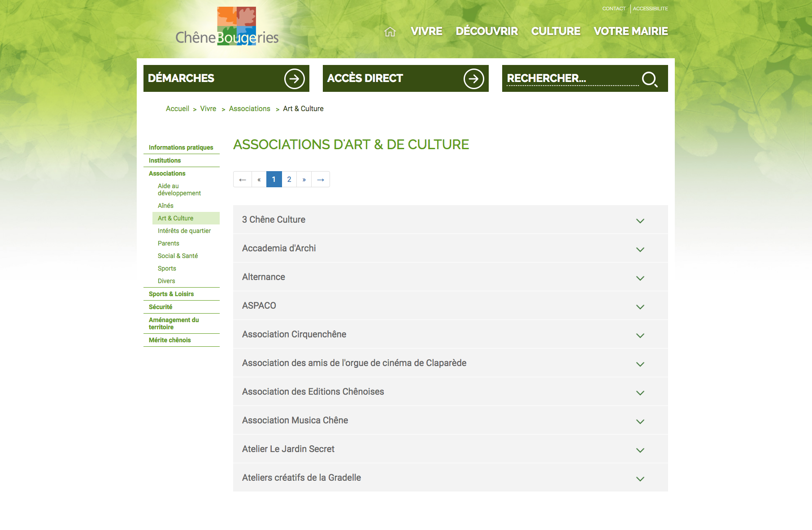The width and height of the screenshot is (812, 530).
Task: Open the CULTURE main menu
Action: click(x=556, y=31)
